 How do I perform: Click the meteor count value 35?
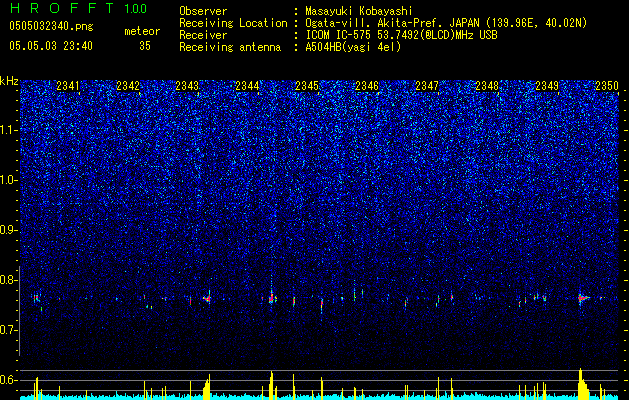click(x=145, y=46)
